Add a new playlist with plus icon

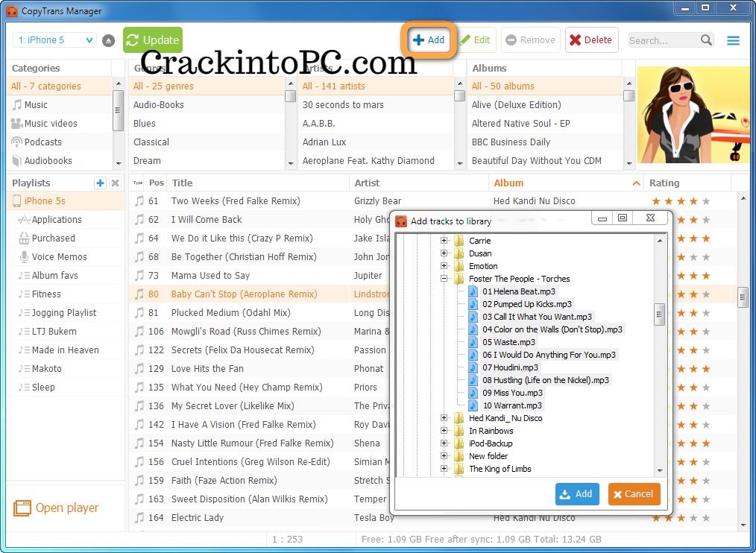[x=100, y=183]
